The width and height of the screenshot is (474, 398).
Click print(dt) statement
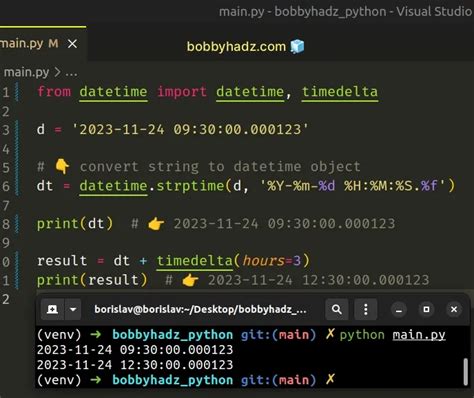pyautogui.click(x=75, y=223)
